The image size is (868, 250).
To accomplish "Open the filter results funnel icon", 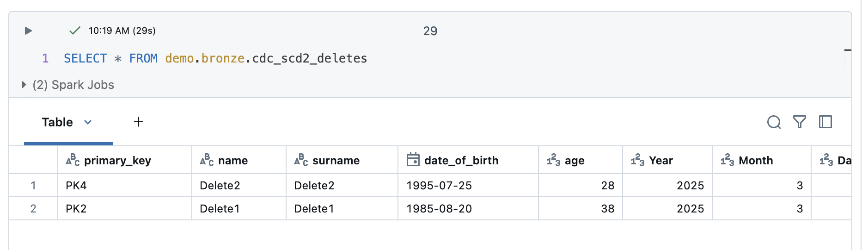I will (800, 122).
